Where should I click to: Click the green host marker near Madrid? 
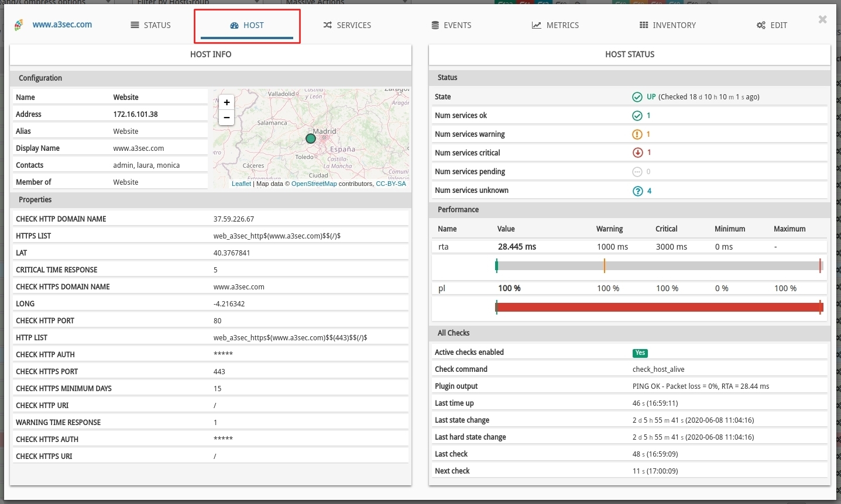[x=311, y=139]
